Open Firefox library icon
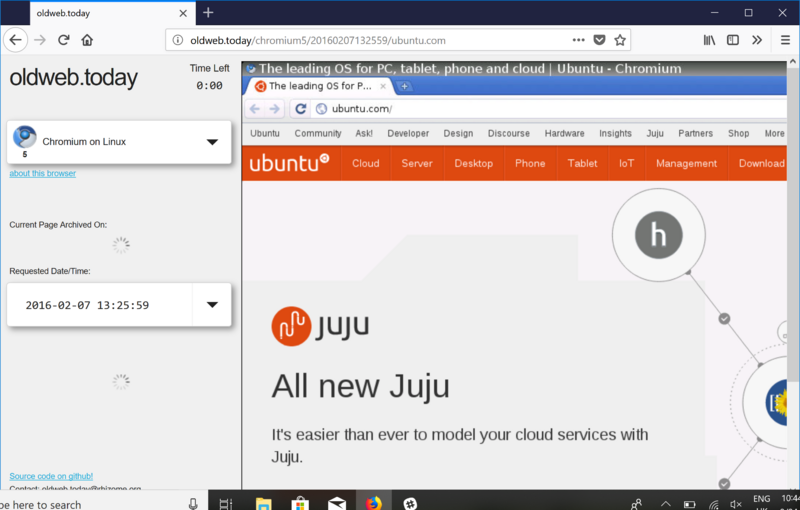 (709, 40)
